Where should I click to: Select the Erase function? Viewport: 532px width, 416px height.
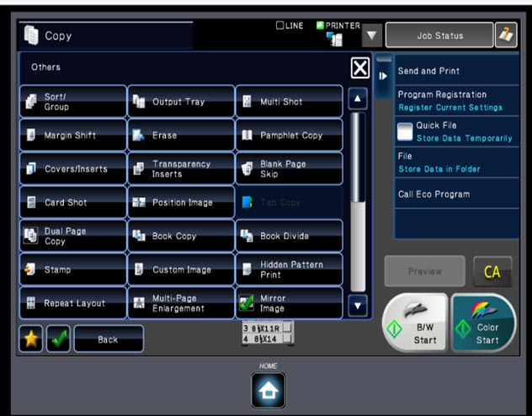click(181, 135)
